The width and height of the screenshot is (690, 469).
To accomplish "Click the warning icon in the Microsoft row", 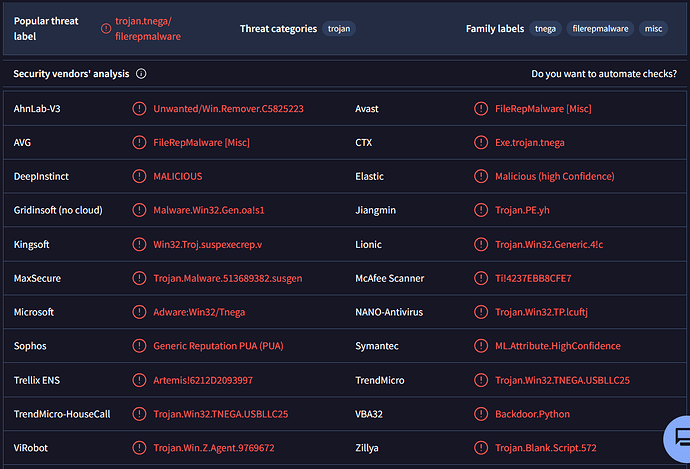I will [x=138, y=312].
